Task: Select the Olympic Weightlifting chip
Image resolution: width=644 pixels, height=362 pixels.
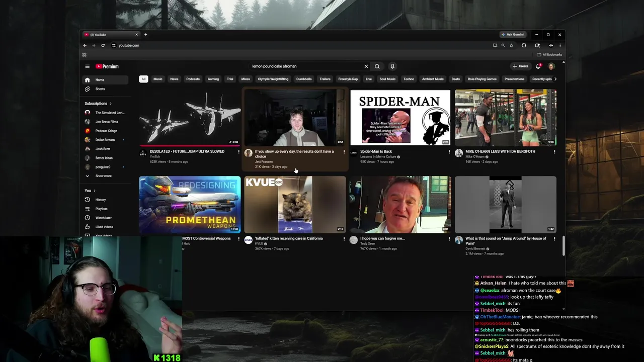Action: 273,79
